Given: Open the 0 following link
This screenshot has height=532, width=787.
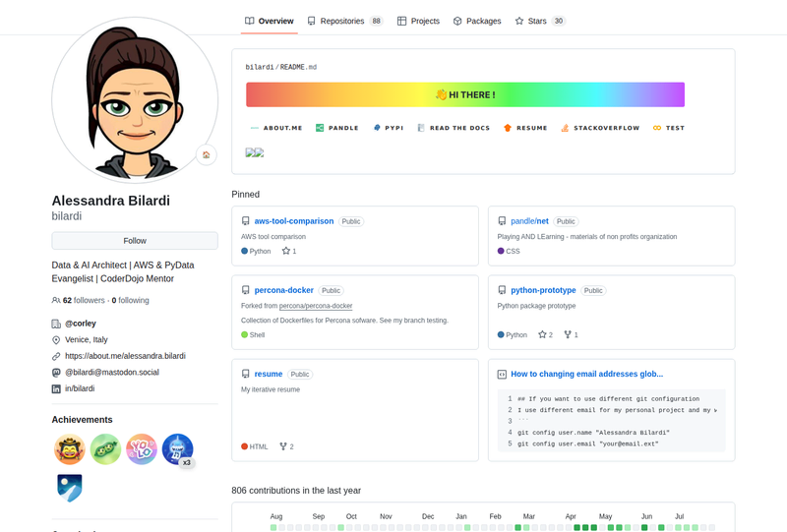Looking at the screenshot, I should tap(131, 300).
